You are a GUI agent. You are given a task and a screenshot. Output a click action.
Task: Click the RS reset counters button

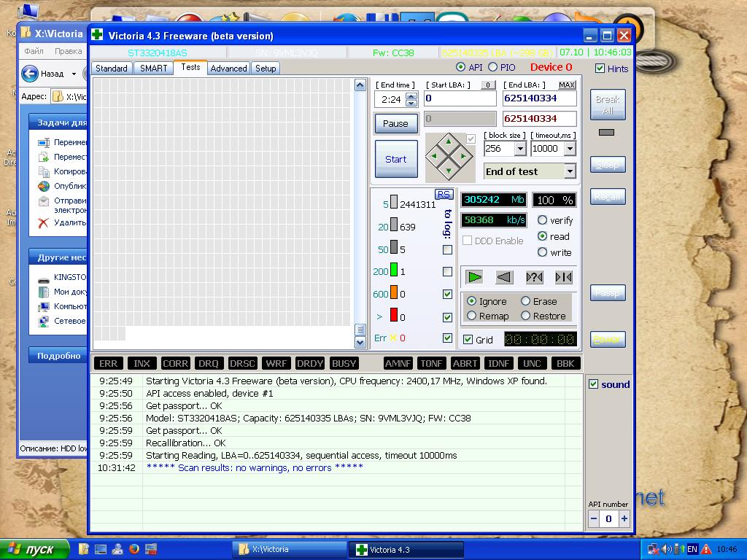[444, 194]
